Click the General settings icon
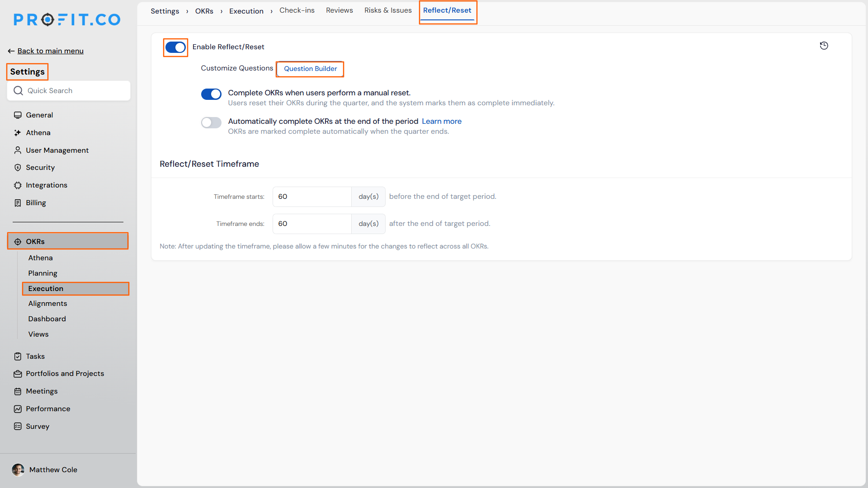This screenshot has width=868, height=488. (18, 115)
